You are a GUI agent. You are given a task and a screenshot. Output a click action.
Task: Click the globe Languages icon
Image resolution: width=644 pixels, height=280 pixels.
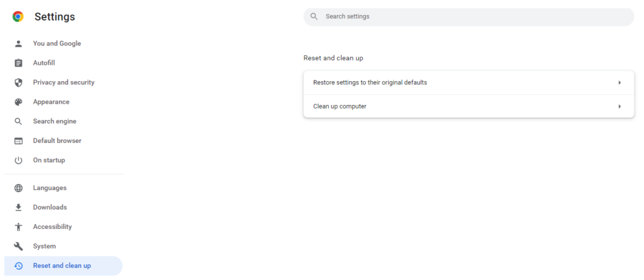coord(18,188)
